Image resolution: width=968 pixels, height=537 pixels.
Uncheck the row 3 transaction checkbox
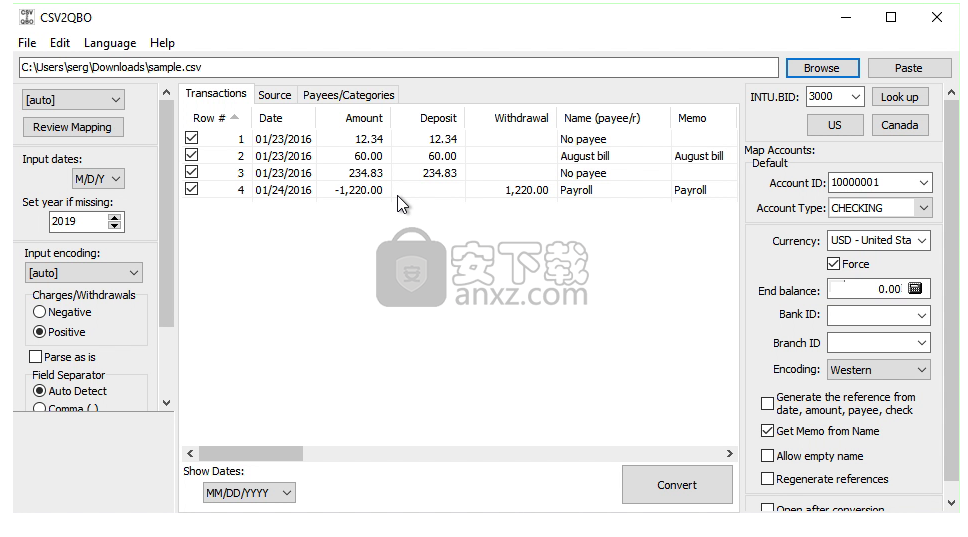click(x=191, y=172)
